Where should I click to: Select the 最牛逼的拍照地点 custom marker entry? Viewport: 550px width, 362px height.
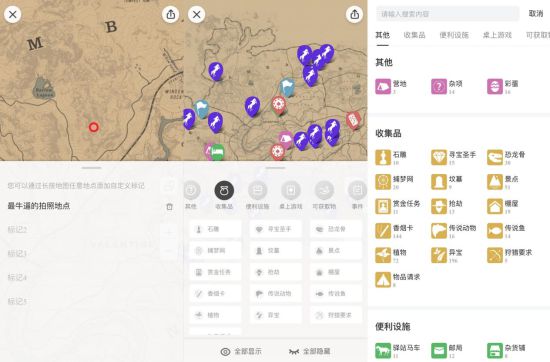point(39,206)
